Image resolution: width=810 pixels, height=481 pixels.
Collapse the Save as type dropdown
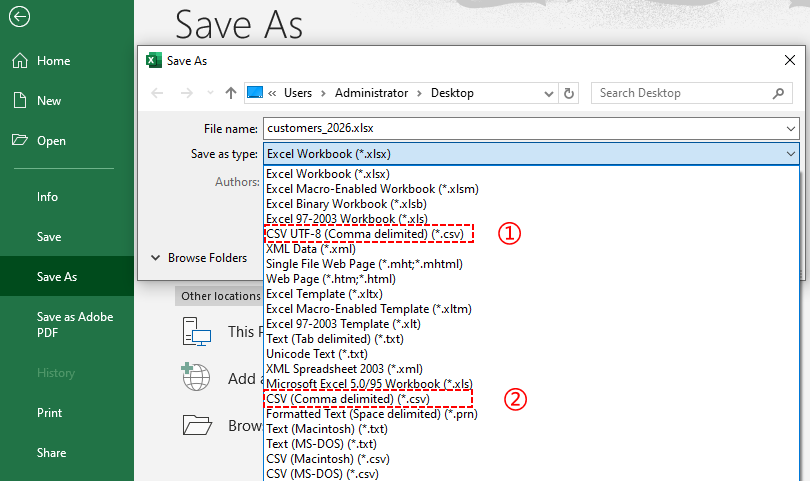point(790,154)
